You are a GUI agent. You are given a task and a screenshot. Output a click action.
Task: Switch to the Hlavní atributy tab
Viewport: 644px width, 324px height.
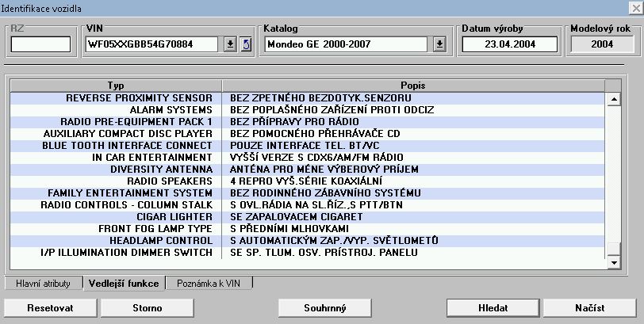[44, 284]
